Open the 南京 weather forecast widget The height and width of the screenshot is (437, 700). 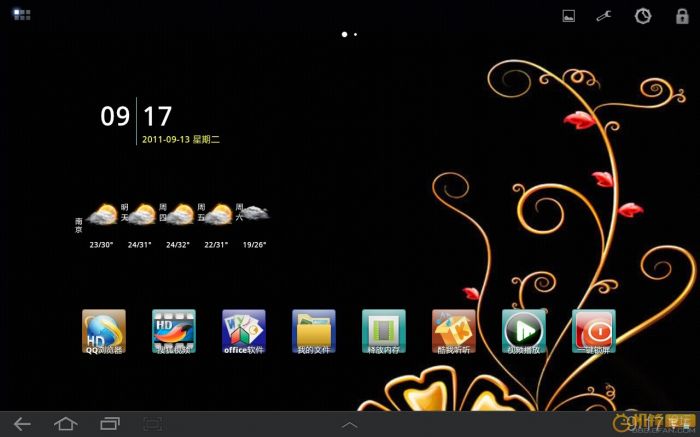pyautogui.click(x=172, y=223)
